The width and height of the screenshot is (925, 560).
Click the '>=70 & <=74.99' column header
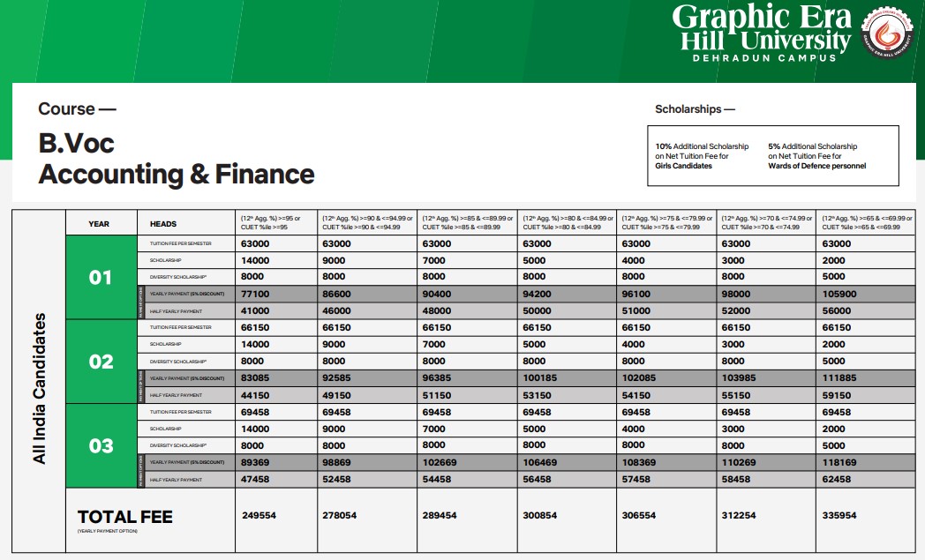coord(766,223)
